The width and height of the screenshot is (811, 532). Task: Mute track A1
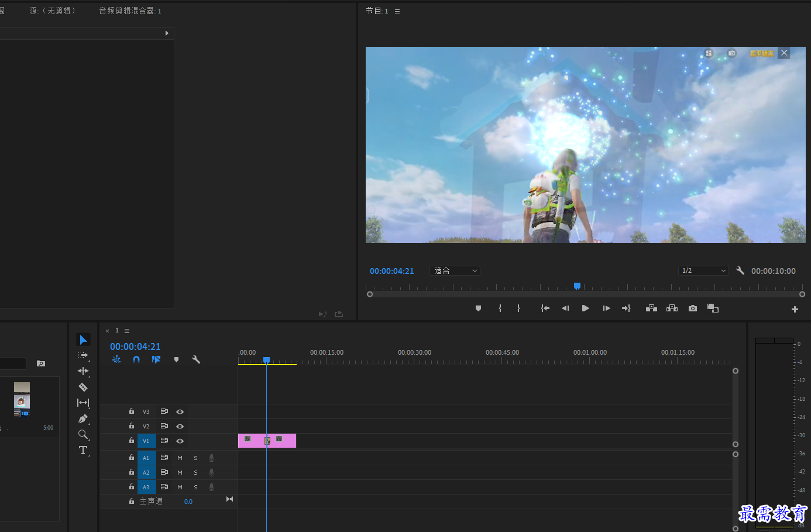[180, 458]
